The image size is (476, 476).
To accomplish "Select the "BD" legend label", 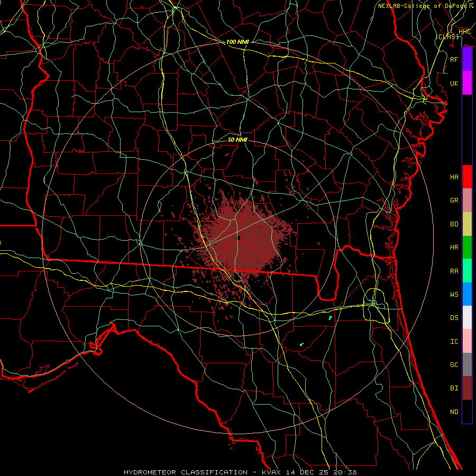I will tap(454, 224).
